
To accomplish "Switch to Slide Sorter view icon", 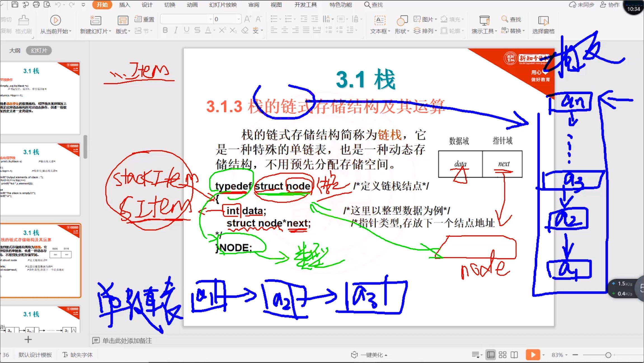I will coord(502,355).
